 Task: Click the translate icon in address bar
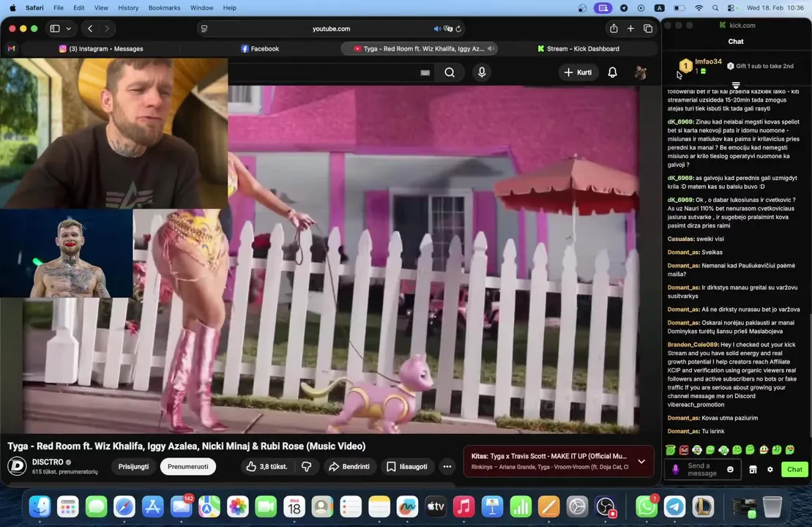(448, 29)
